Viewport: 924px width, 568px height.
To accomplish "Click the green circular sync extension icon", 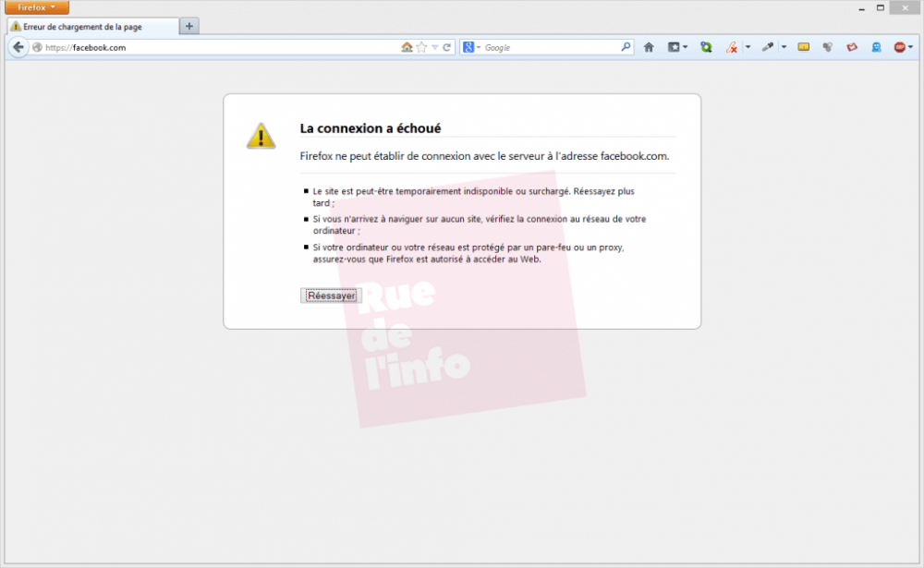I will 706,47.
